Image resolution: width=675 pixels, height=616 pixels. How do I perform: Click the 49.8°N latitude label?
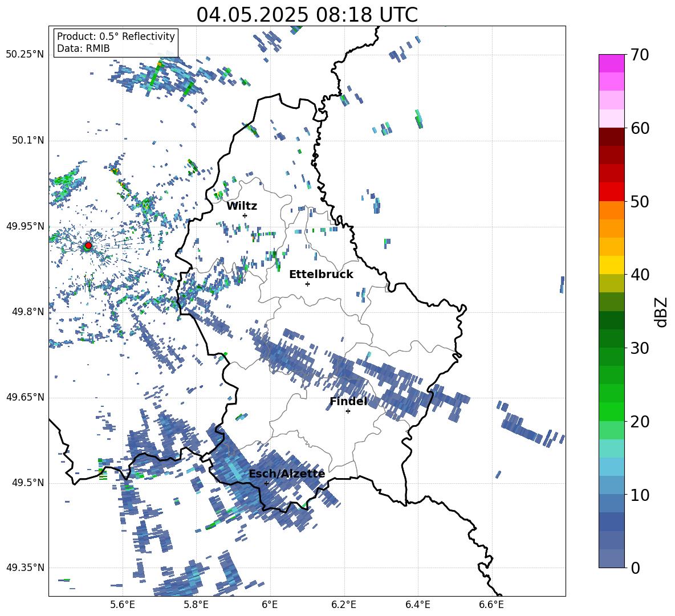[x=28, y=312]
